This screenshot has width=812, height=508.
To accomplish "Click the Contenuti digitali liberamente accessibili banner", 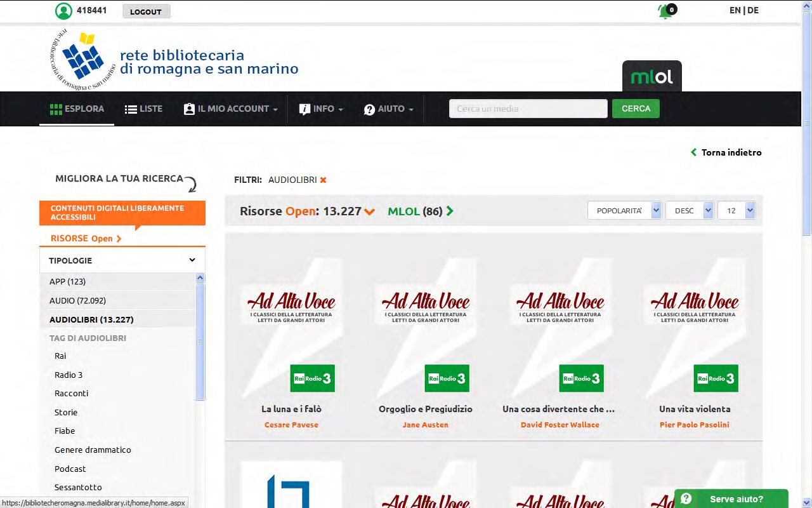I will click(122, 213).
